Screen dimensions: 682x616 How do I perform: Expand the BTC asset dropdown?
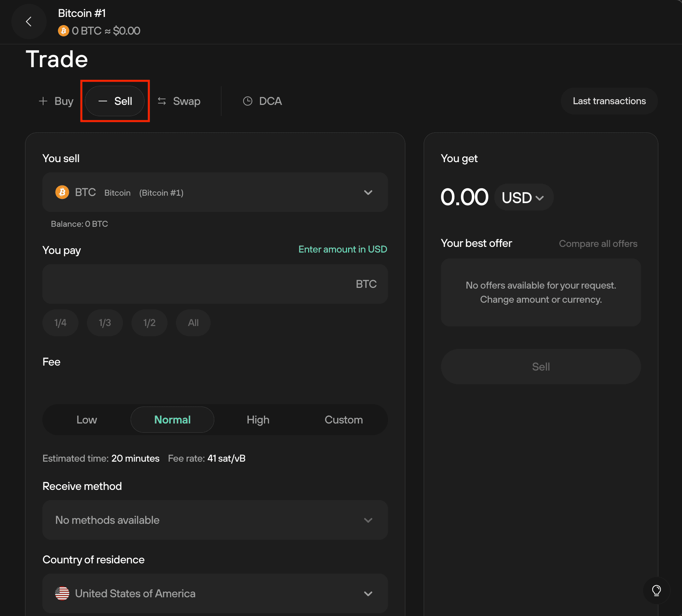[215, 192]
